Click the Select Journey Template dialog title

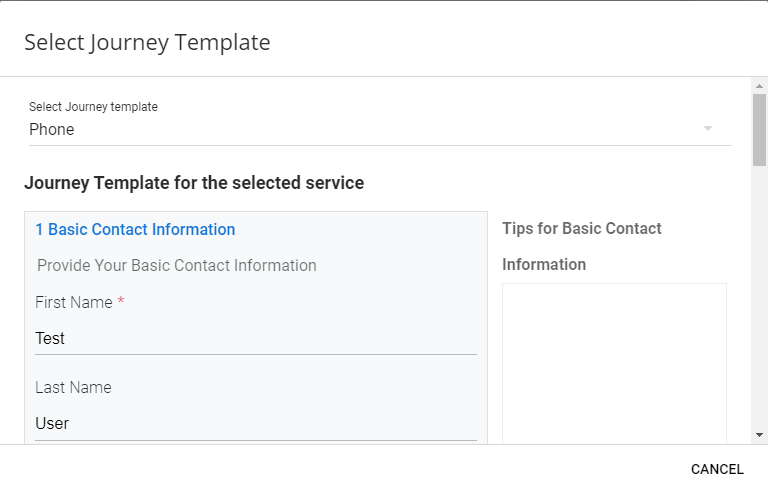147,42
